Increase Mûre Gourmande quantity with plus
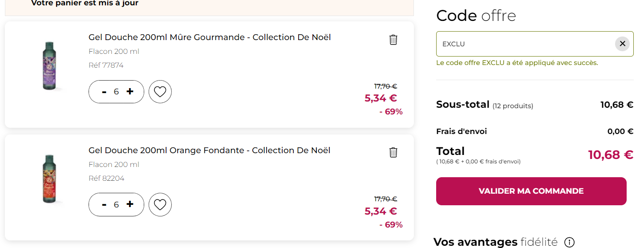The height and width of the screenshot is (248, 644). 130,91
